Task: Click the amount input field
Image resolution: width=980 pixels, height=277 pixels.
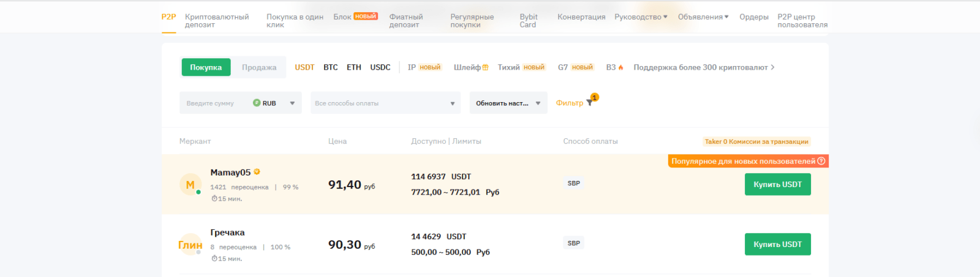Action: coord(214,103)
